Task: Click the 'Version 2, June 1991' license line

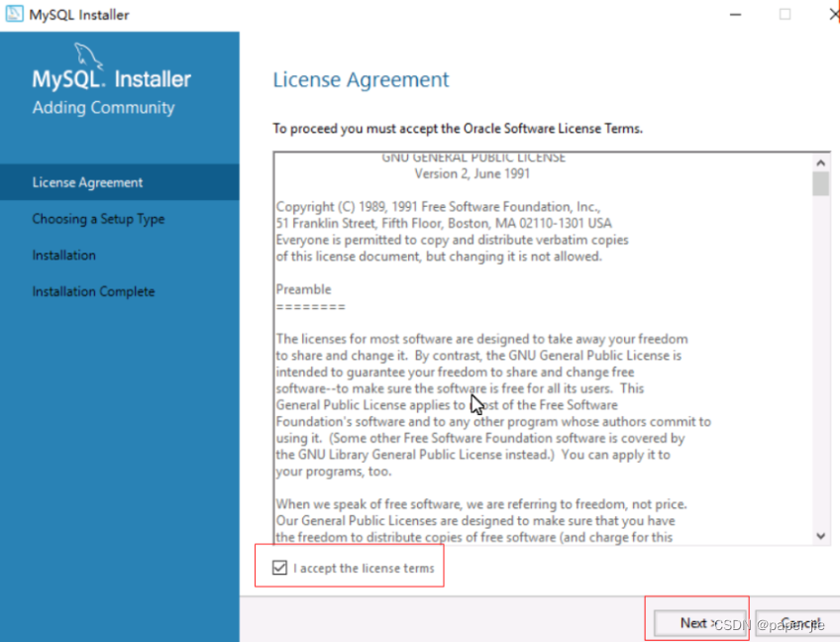Action: pyautogui.click(x=472, y=173)
